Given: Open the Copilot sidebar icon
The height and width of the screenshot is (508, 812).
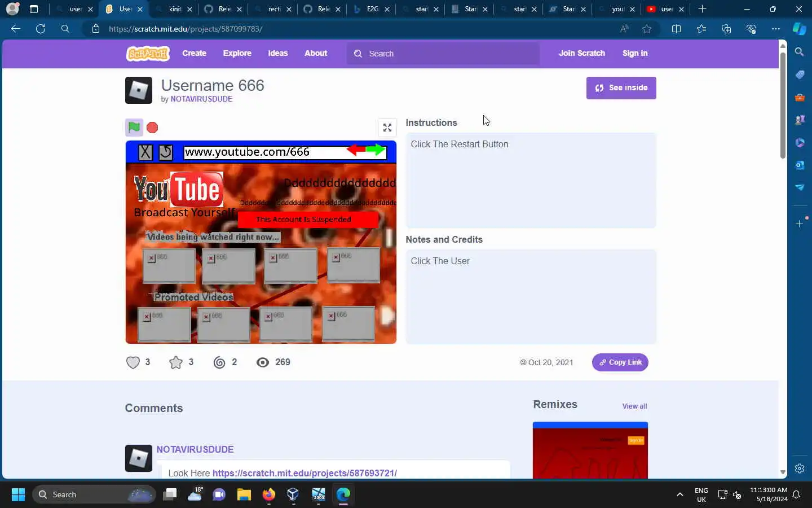Looking at the screenshot, I should tap(800, 29).
